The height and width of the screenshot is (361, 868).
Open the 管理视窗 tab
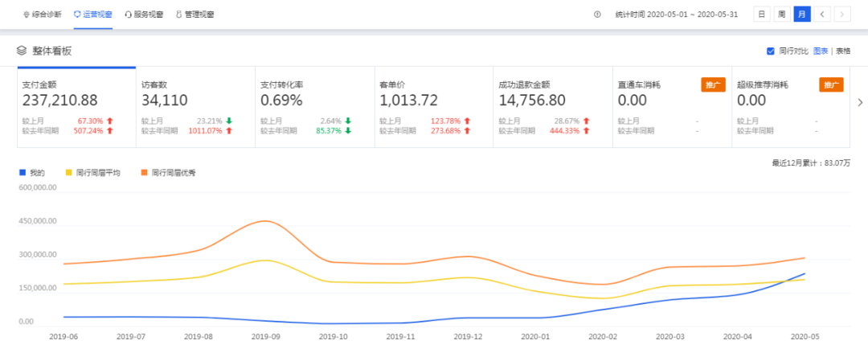(x=194, y=14)
